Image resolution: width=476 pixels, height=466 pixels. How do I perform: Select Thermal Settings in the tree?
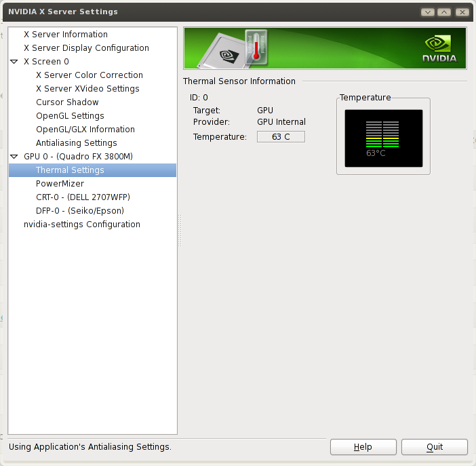(x=93, y=170)
